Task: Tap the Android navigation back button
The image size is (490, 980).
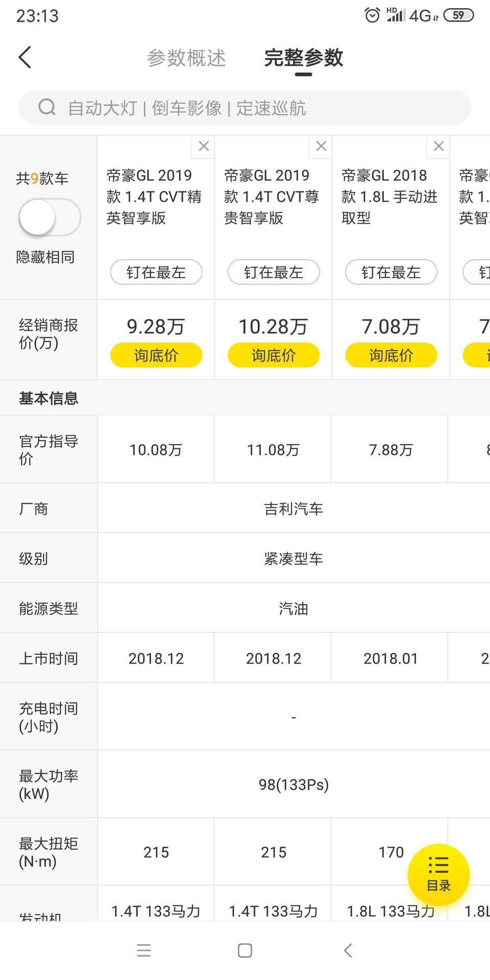Action: (x=348, y=950)
